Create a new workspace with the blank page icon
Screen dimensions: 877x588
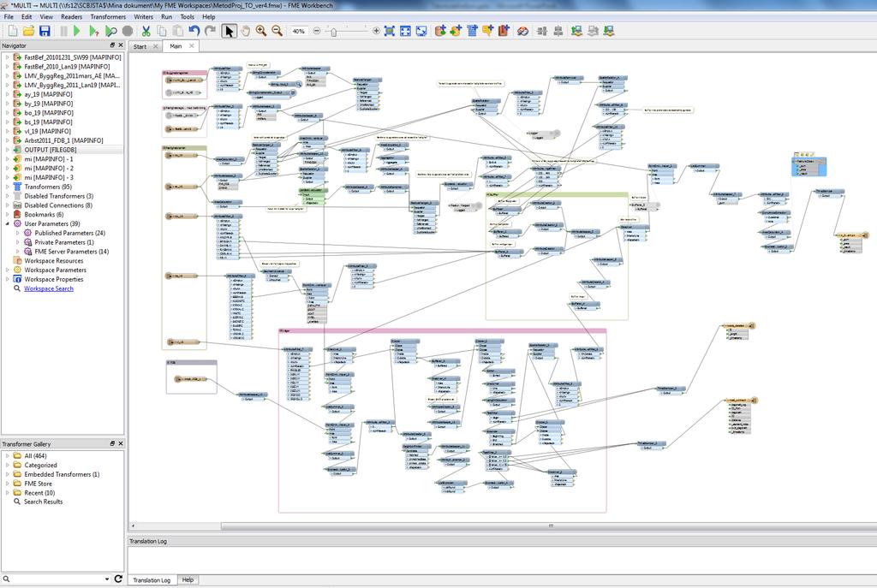(13, 31)
